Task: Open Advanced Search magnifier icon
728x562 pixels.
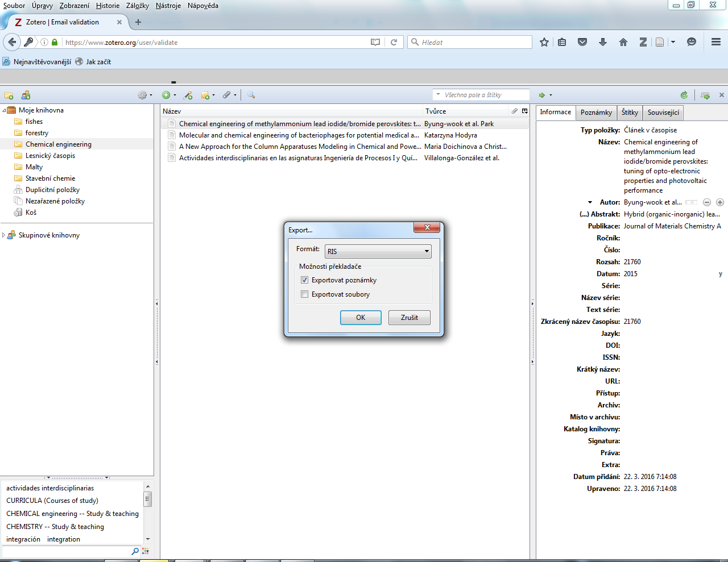Action: pos(251,95)
